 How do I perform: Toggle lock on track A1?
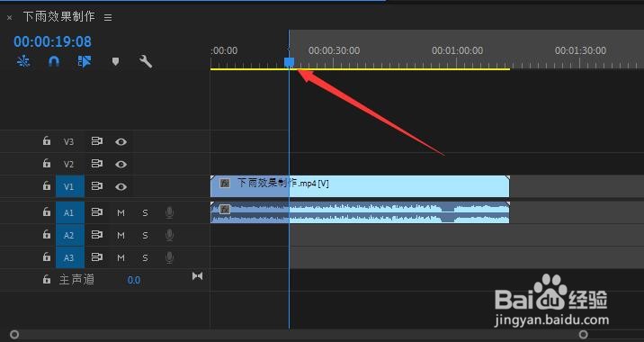pyautogui.click(x=47, y=211)
